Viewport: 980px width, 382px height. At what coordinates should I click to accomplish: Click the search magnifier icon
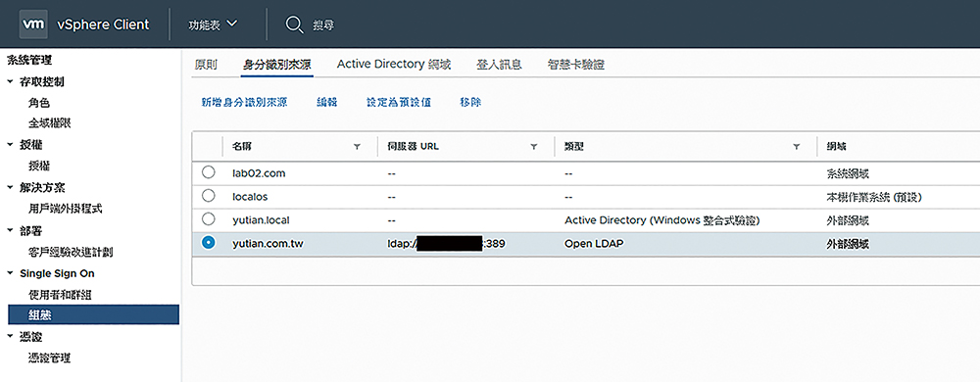pos(294,24)
